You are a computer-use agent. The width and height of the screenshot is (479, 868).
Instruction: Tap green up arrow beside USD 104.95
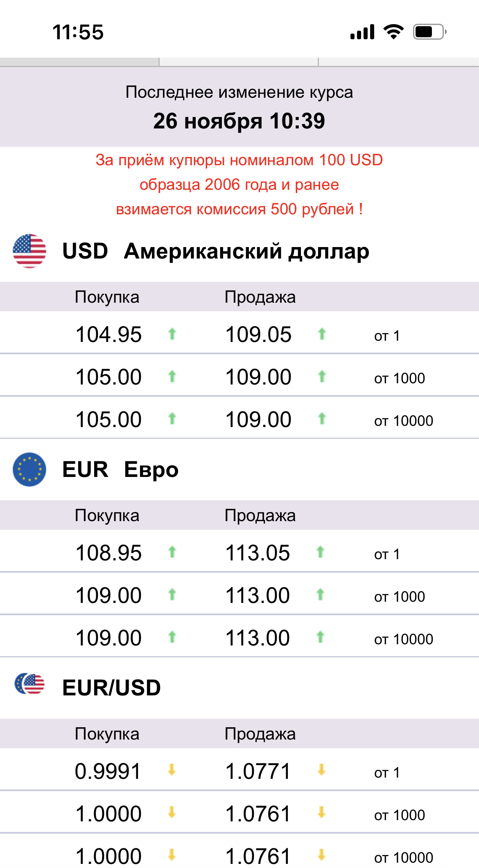pyautogui.click(x=172, y=334)
